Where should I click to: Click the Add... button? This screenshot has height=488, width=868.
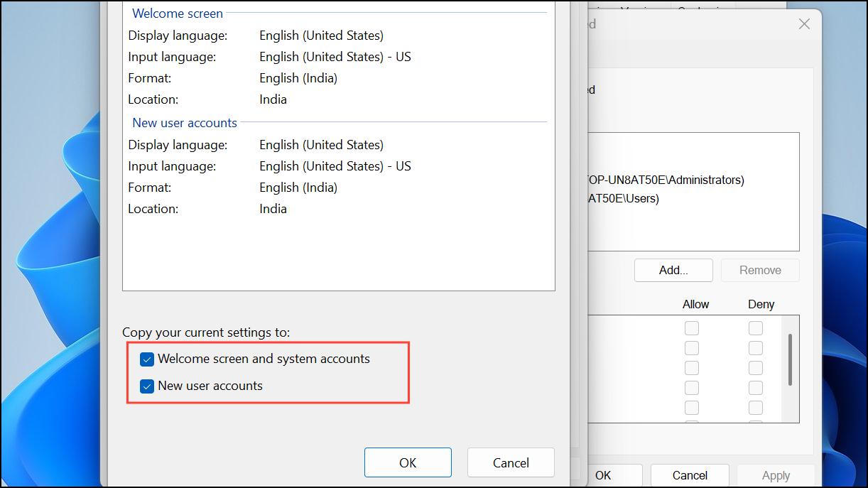(x=673, y=270)
